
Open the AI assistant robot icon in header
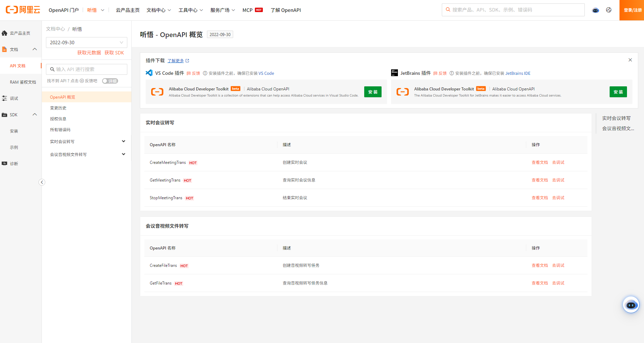[x=595, y=10]
